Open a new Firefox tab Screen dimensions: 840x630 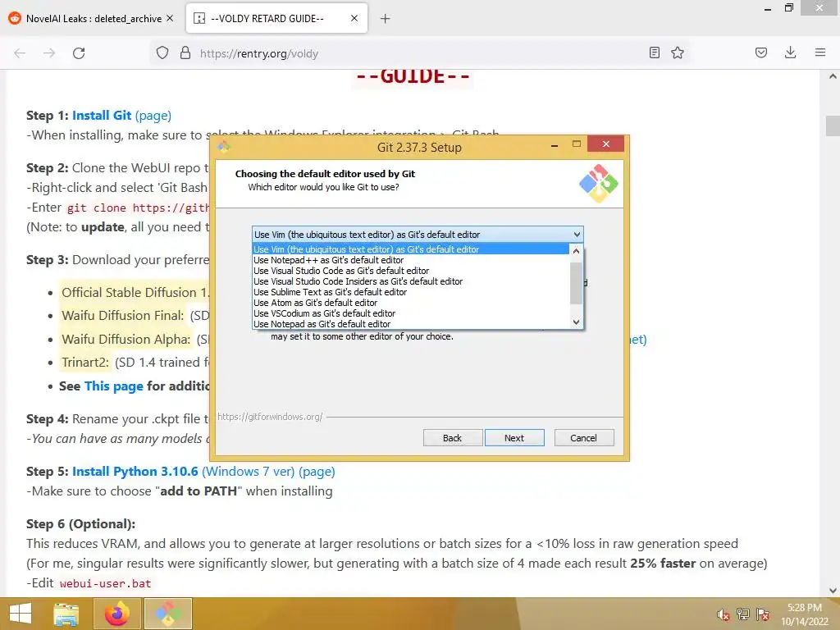click(x=386, y=19)
